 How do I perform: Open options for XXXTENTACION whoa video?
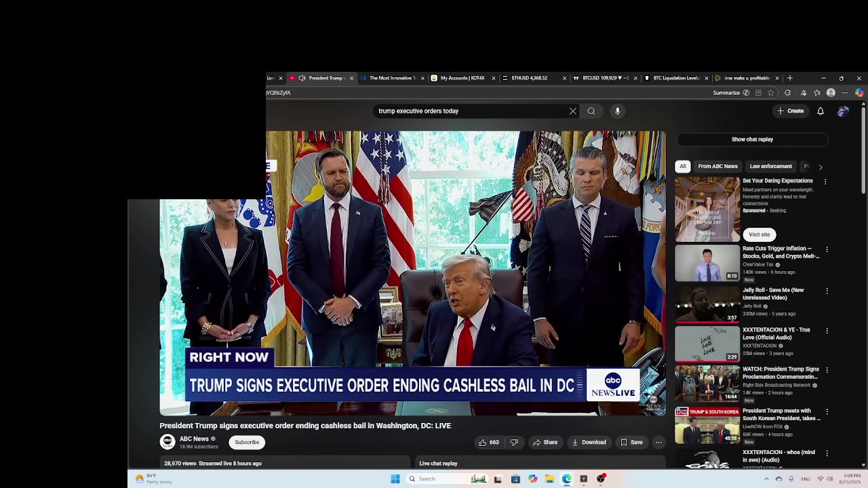[827, 453]
